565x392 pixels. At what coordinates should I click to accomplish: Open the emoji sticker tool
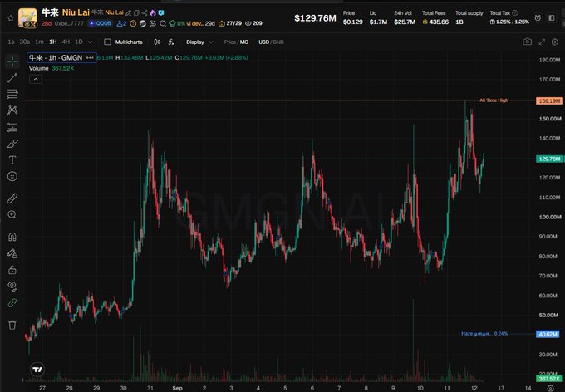[x=12, y=176]
